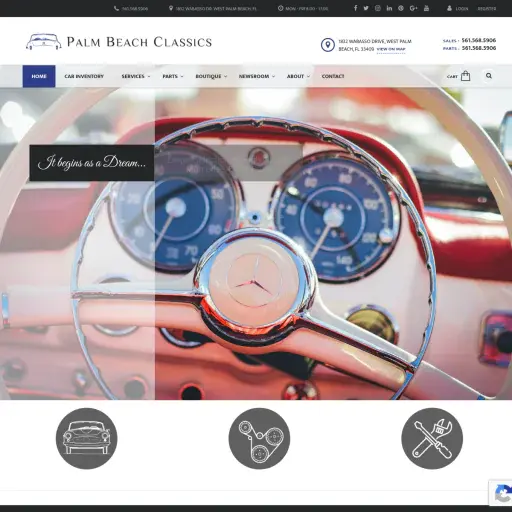Click the engine belt parts circle icon
The image size is (512, 512).
[259, 438]
